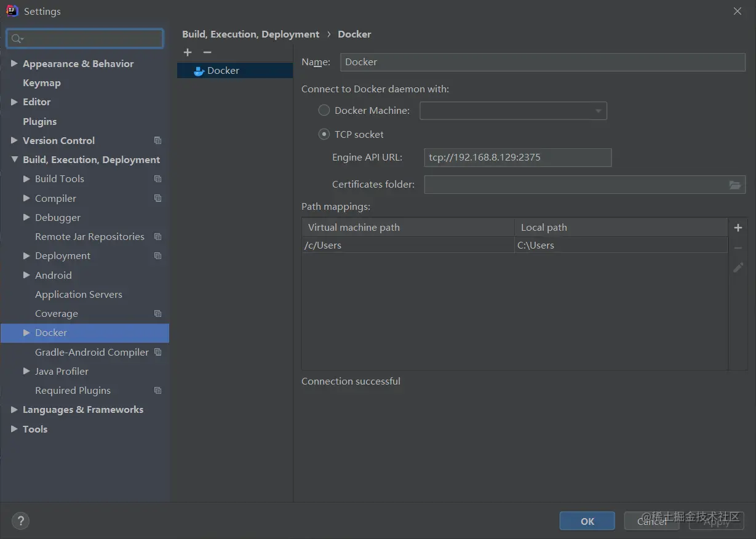756x539 pixels.
Task: Click the Engine API URL field
Action: pos(518,158)
